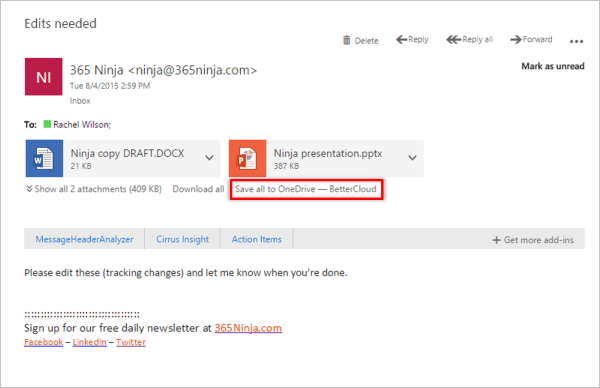The image size is (600, 388).
Task: Click the Inbox folder label
Action: click(x=80, y=101)
